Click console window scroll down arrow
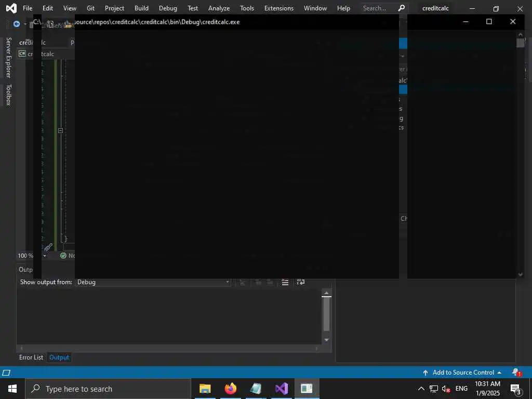The image size is (532, 399). (521, 274)
